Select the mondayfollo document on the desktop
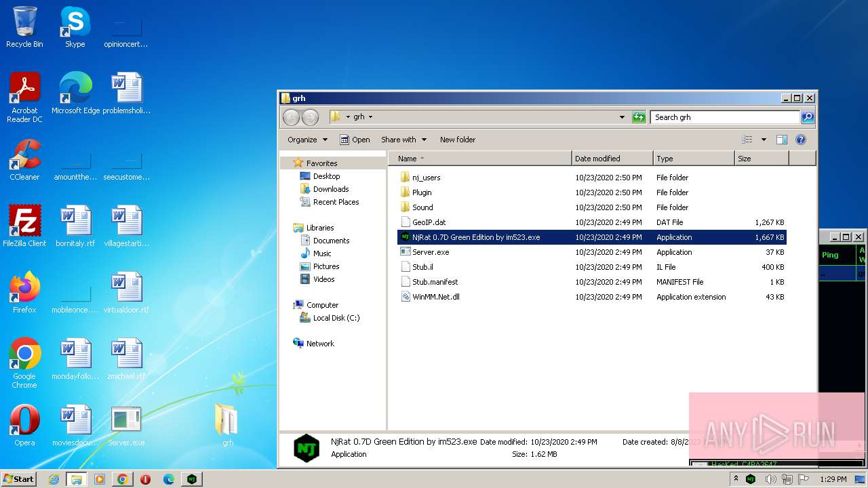This screenshot has height=488, width=868. 75,359
